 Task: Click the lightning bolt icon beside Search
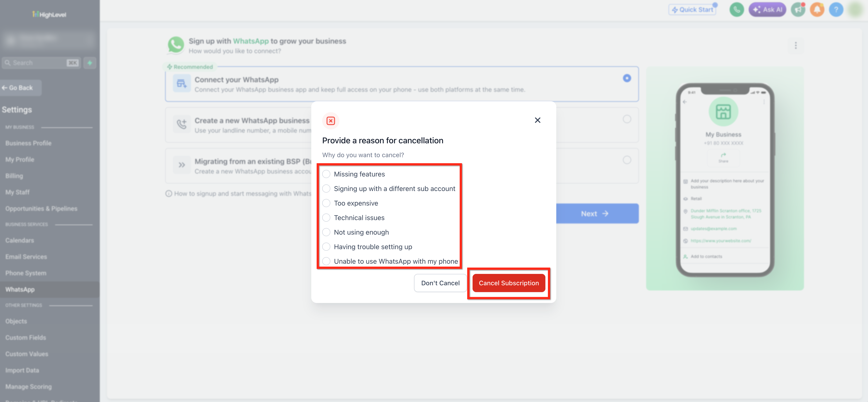pos(90,63)
